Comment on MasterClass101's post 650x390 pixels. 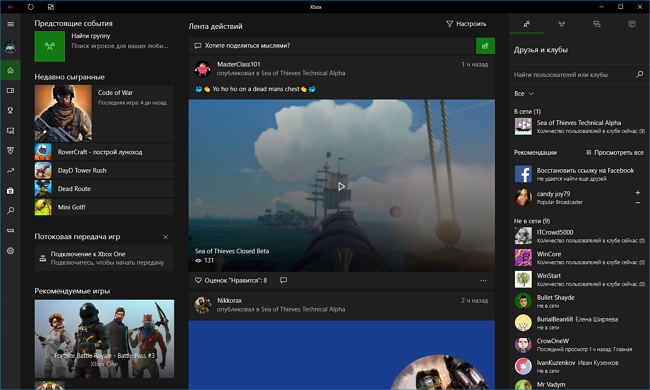pos(284,281)
